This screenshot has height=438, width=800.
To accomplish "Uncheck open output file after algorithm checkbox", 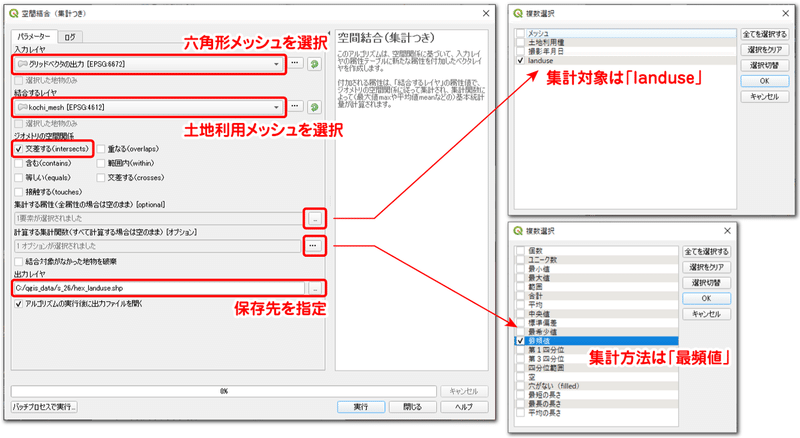I will [x=19, y=304].
